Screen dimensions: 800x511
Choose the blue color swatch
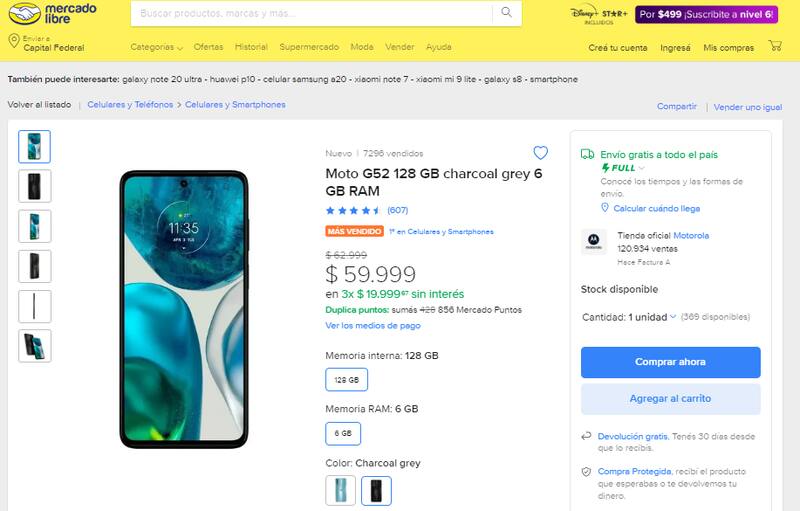coord(340,490)
